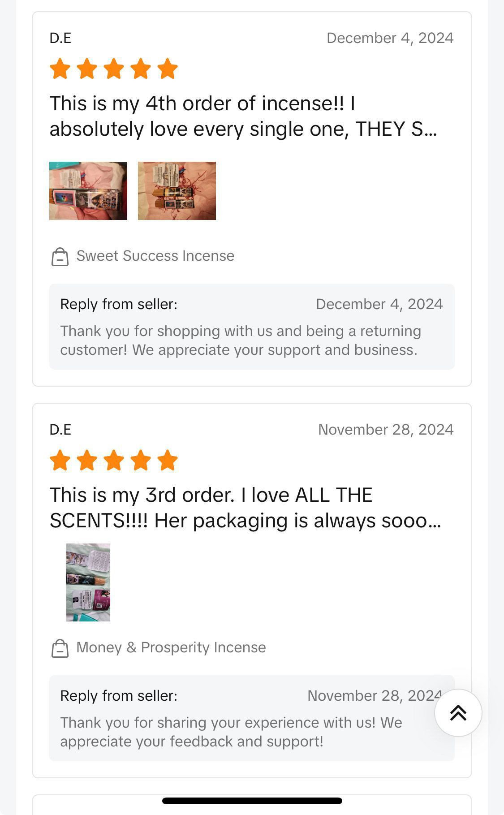Viewport: 504px width, 815px height.
Task: Click the third star of November 28 review
Action: click(x=114, y=461)
